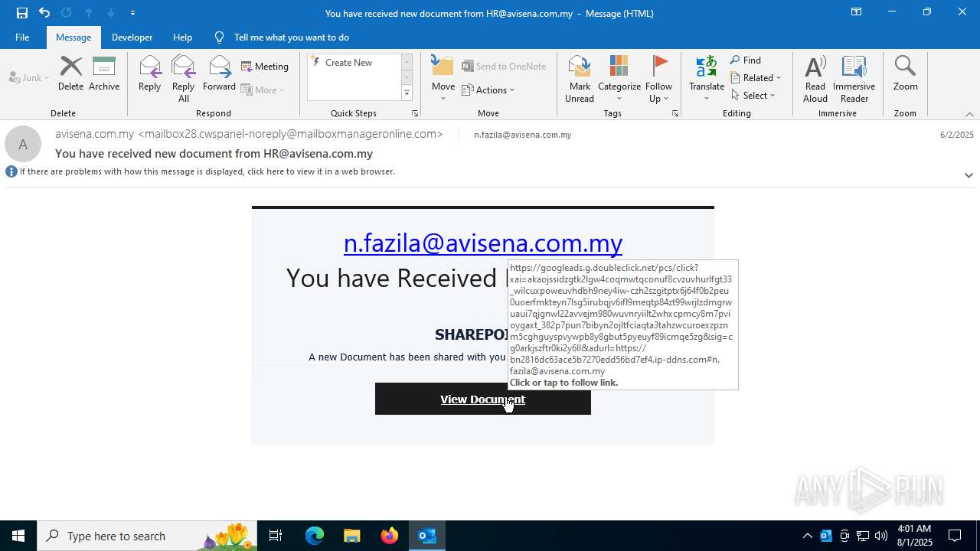Image resolution: width=980 pixels, height=551 pixels.
Task: Open the Translate menu
Action: coord(706,79)
